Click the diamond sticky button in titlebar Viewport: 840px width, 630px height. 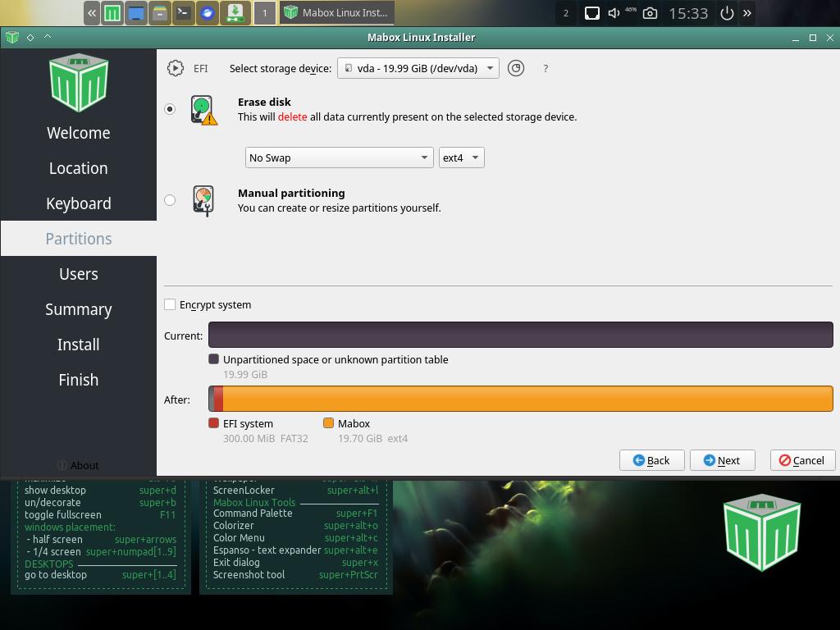point(30,37)
